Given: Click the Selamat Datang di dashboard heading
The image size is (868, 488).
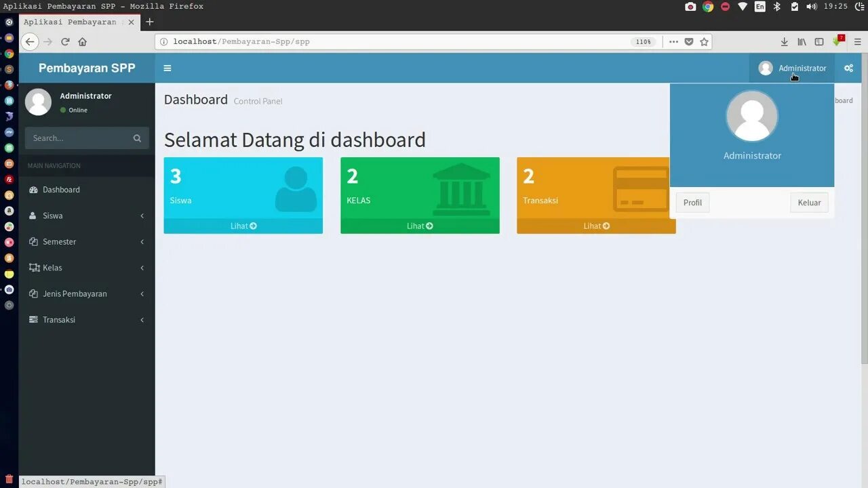Looking at the screenshot, I should [x=295, y=140].
